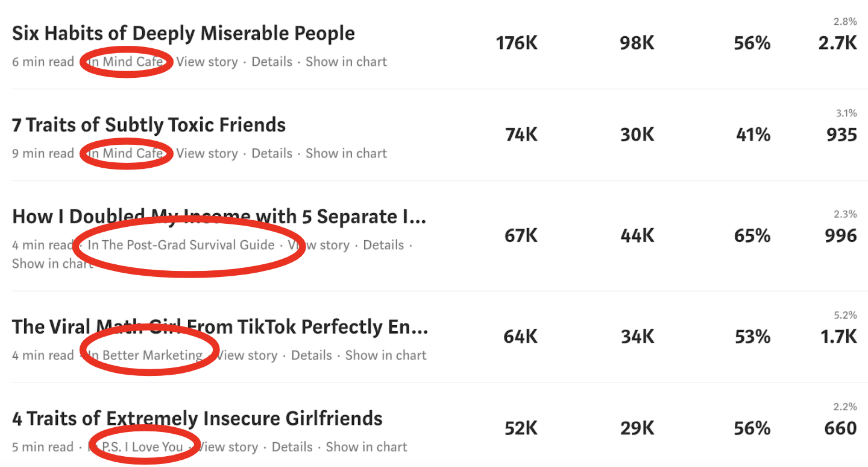Show Subtly Toxic Friends in chart
The width and height of the screenshot is (868, 467).
[346, 153]
